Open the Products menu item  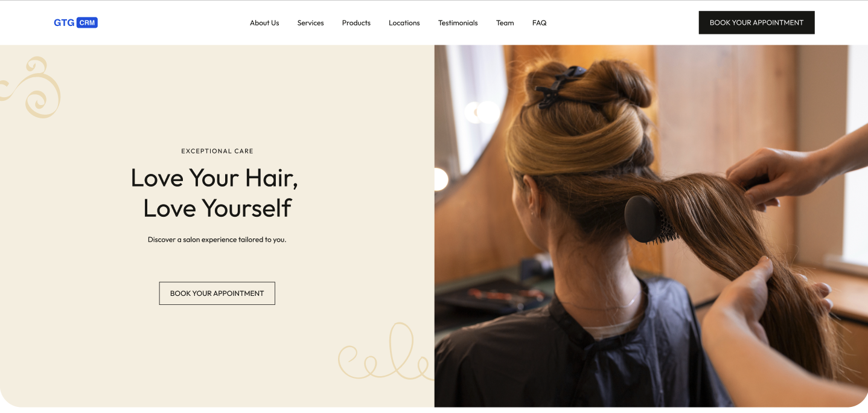(x=356, y=23)
